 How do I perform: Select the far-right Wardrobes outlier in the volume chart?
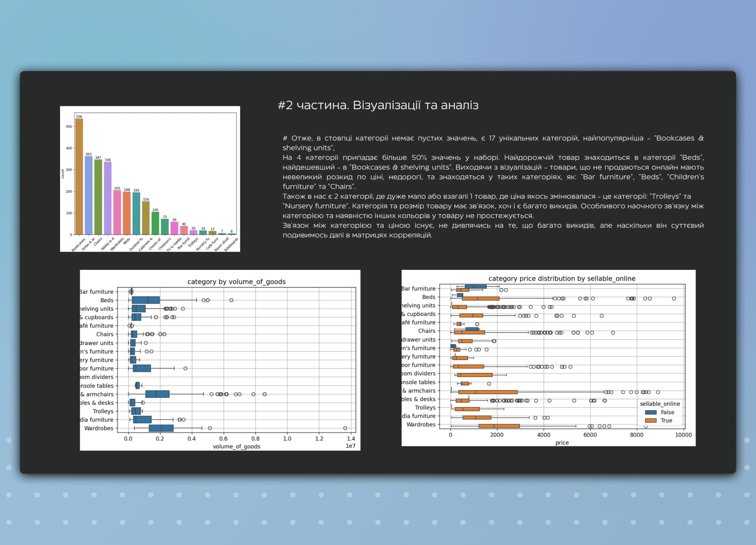point(345,428)
